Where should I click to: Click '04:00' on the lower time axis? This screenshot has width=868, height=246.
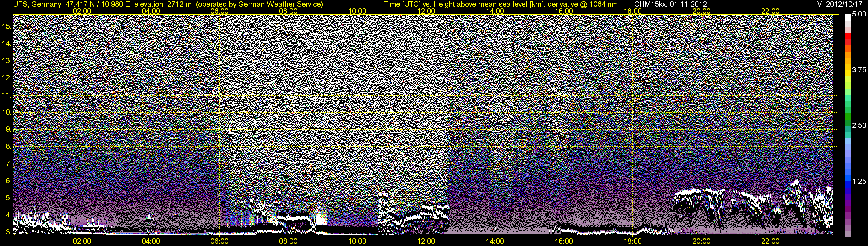coord(151,241)
